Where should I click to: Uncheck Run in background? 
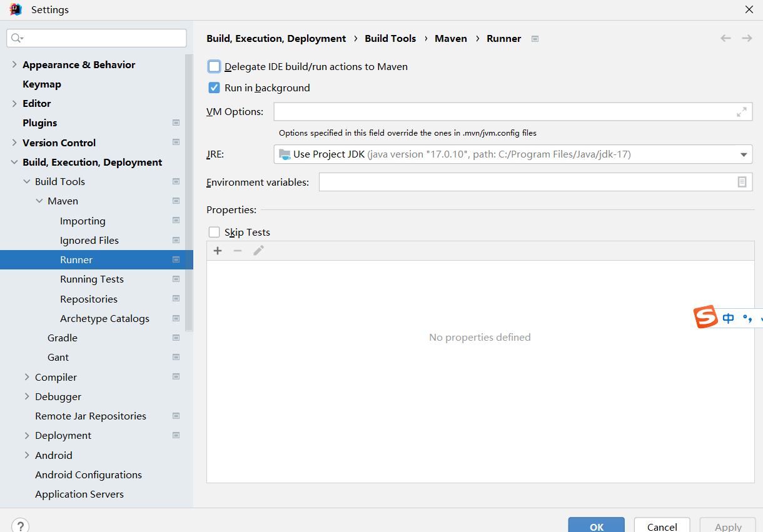[215, 88]
